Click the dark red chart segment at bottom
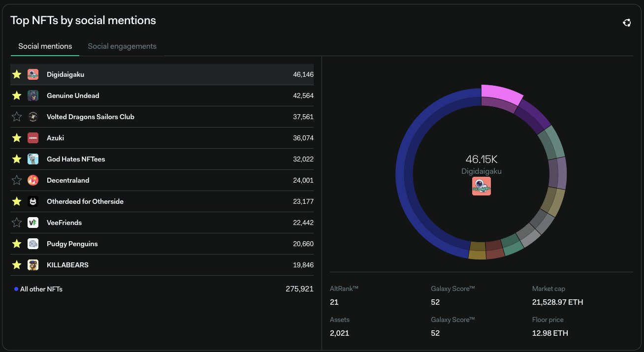Screen dimensions: 644x352 [495, 250]
